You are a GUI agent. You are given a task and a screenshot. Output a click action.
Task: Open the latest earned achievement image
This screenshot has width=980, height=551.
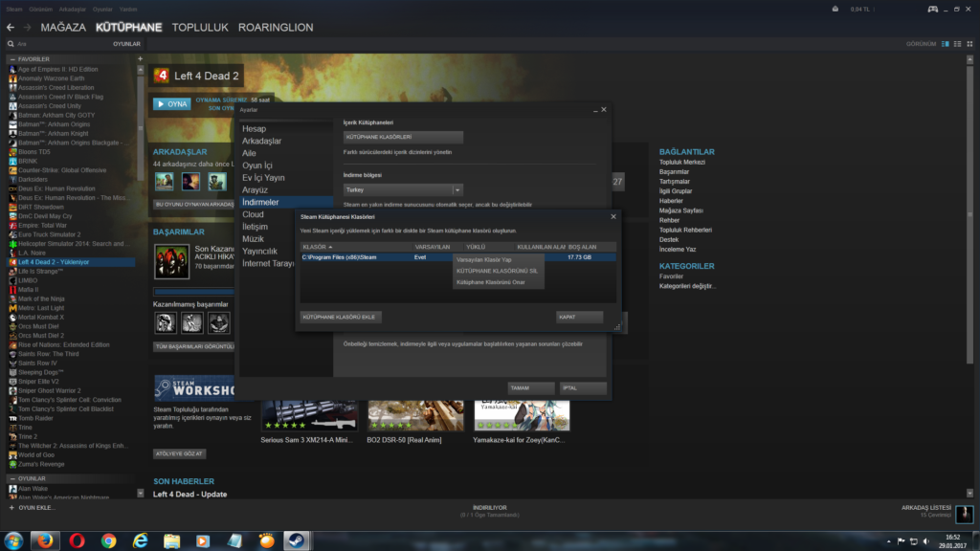(x=172, y=262)
